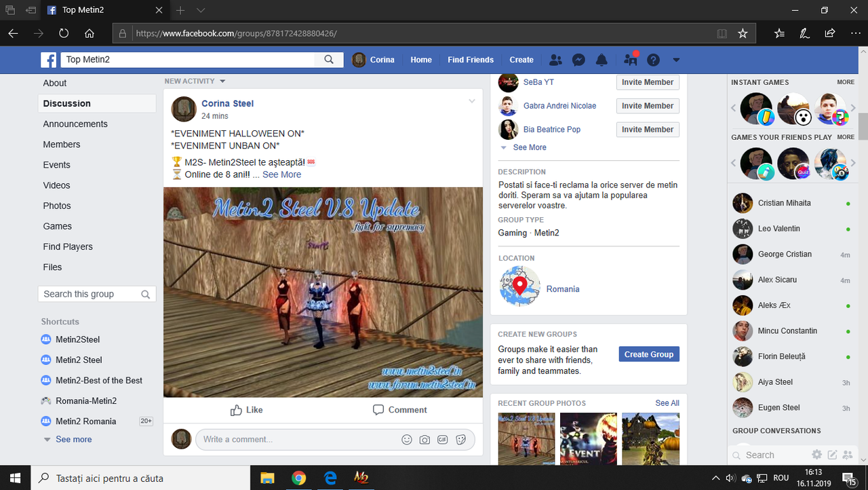The image size is (868, 490).
Task: Open the Windows Start menu
Action: 15,478
